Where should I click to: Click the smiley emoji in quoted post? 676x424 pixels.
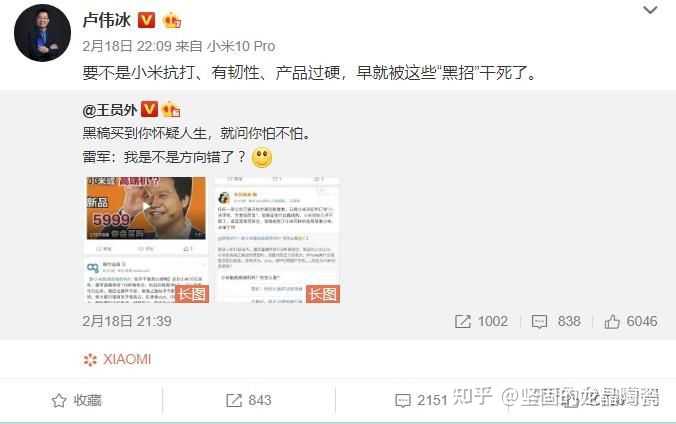click(x=262, y=157)
